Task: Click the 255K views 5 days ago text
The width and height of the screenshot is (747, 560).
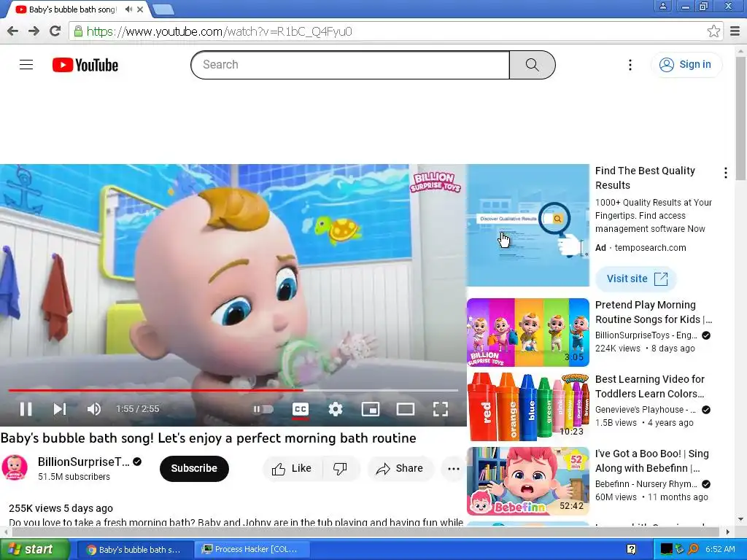Action: pyautogui.click(x=61, y=508)
